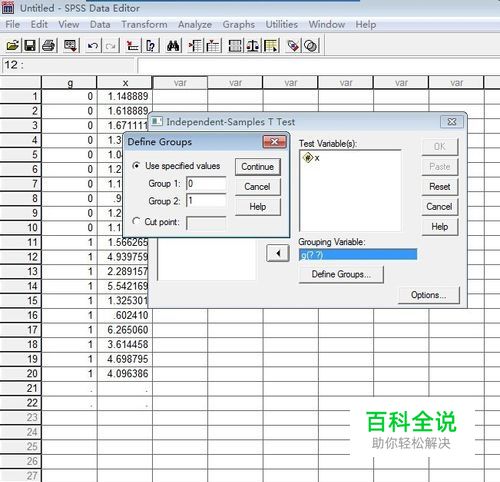Select variable x in the Test Variable(s) list

click(x=312, y=158)
